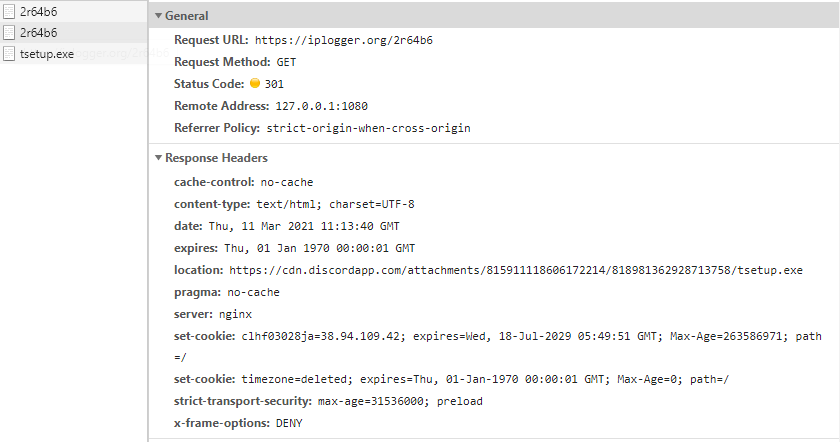Click the file icon of the highlighted 2r64b6 request
840x442 pixels.
(x=9, y=33)
